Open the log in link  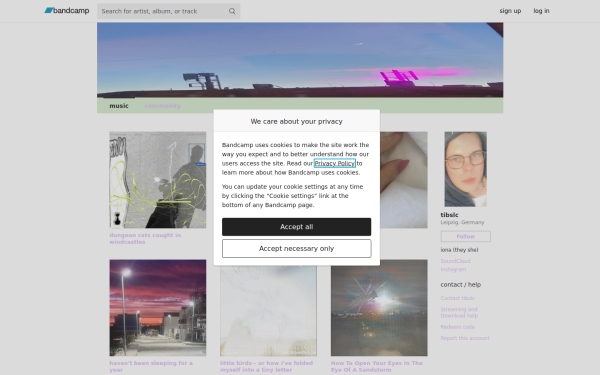[541, 11]
